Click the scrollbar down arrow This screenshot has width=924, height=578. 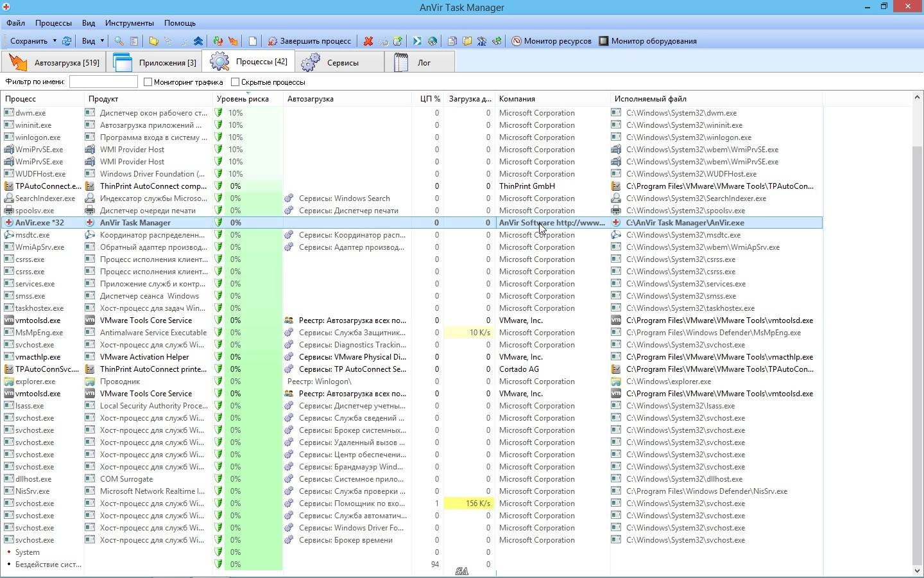(917, 570)
